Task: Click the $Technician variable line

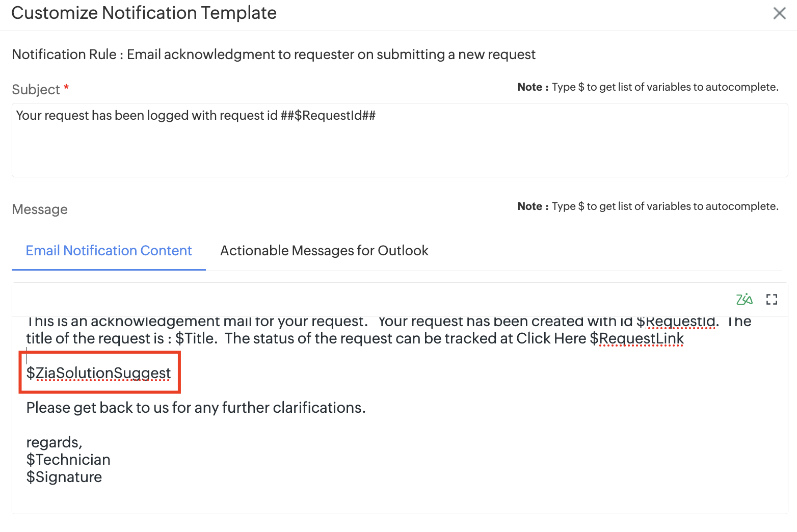Action: (68, 460)
